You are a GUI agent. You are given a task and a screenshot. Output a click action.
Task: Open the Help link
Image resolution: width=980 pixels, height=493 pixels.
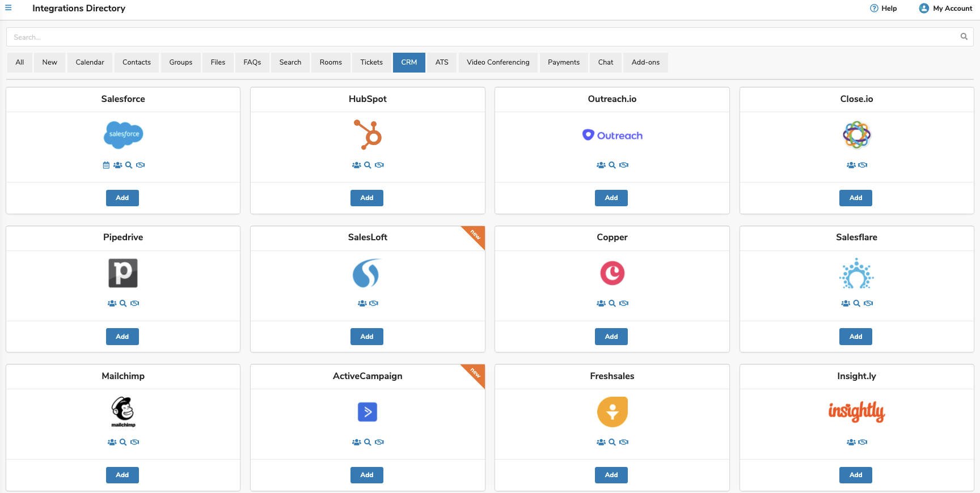pyautogui.click(x=884, y=8)
